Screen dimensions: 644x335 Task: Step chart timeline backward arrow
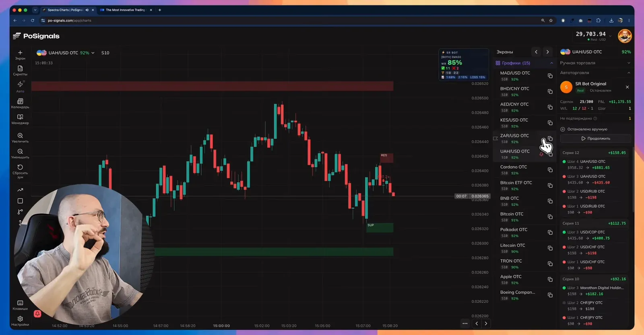coord(477,323)
